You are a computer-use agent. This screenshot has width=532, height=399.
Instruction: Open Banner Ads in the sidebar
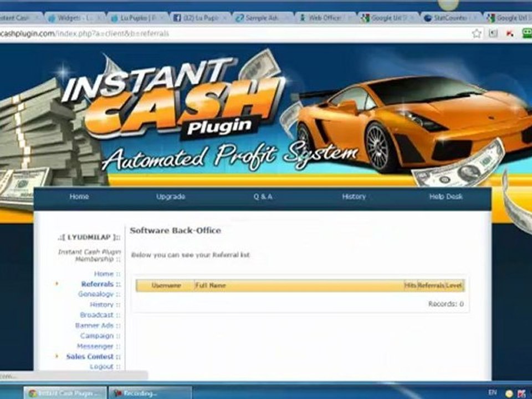point(94,325)
